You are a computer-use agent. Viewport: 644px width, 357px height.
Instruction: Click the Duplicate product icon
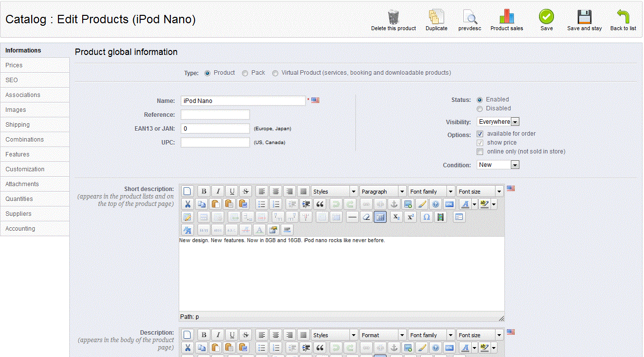pyautogui.click(x=436, y=17)
